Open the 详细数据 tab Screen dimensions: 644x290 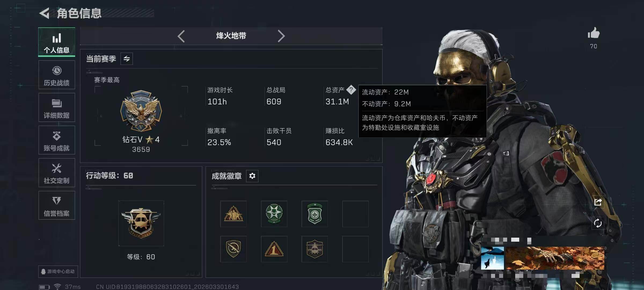[x=57, y=107]
